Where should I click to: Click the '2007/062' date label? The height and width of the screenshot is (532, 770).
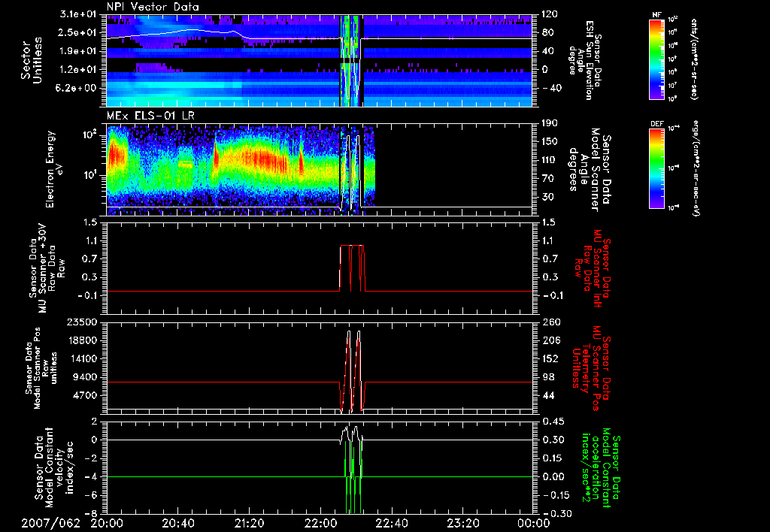[50, 523]
